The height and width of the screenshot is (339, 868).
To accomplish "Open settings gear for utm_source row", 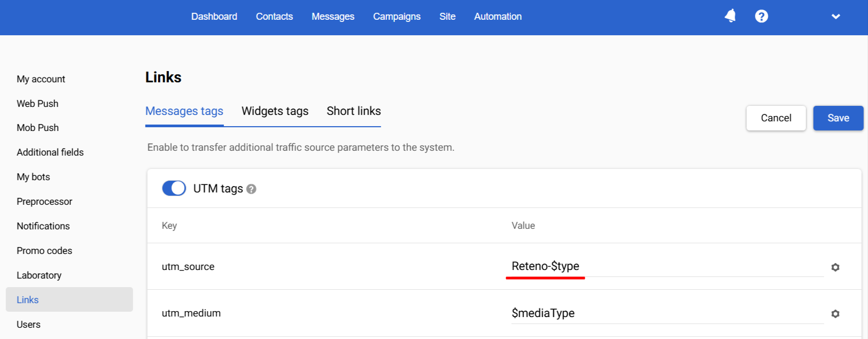I will click(x=835, y=267).
